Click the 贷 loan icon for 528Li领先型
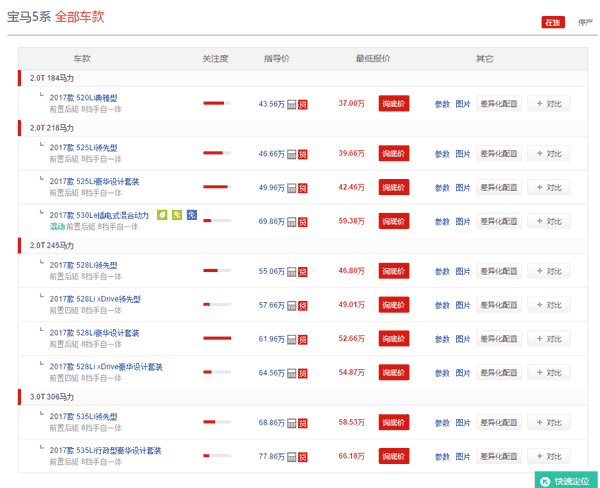This screenshot has width=600, height=488. click(x=303, y=272)
